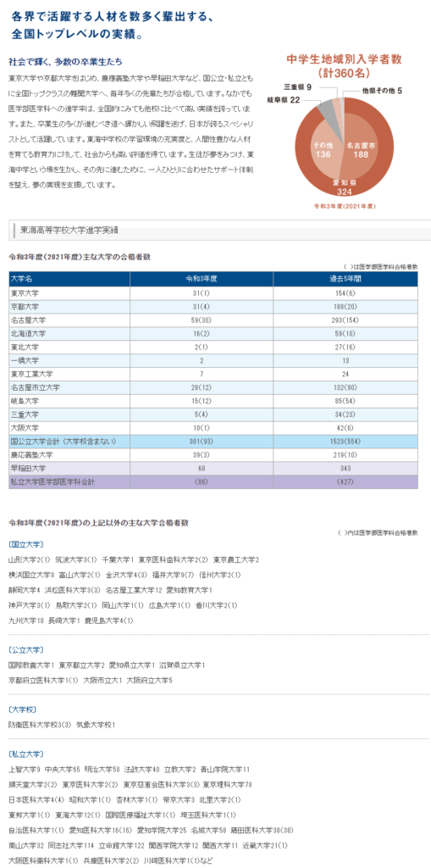Image resolution: width=431 pixels, height=868 pixels.
Task: Select the 慶應義塾大学 row name cell
Action: [69, 454]
